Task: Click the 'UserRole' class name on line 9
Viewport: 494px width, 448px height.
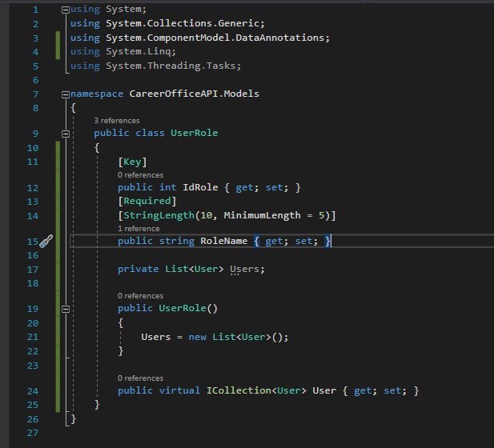Action: pyautogui.click(x=194, y=133)
